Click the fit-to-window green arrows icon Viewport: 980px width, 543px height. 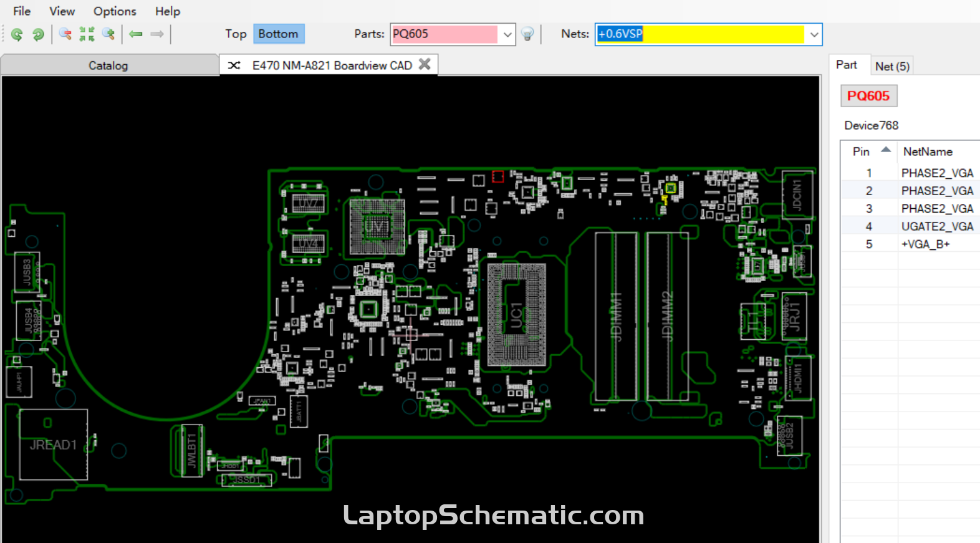point(87,34)
